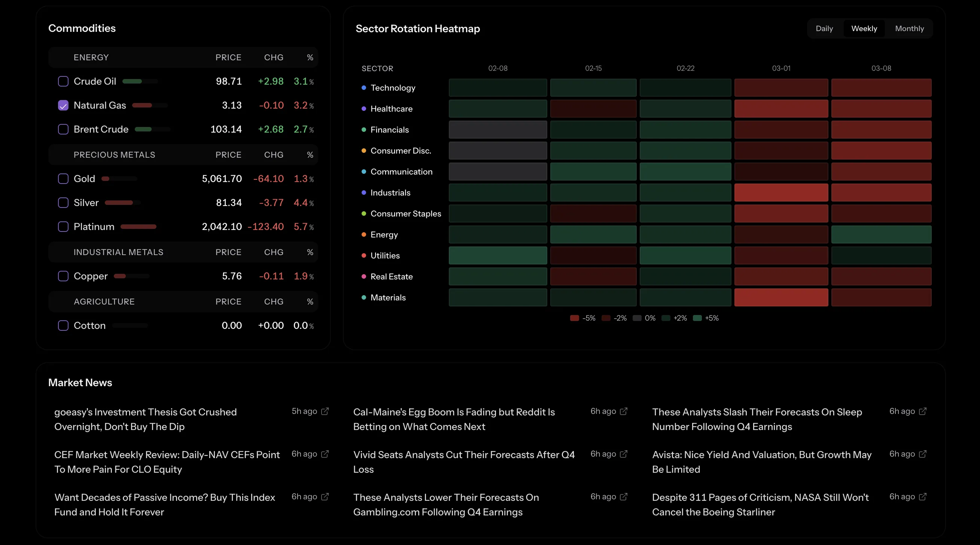Open external link for Cal-Maine's Egg Boom article
This screenshot has height=545, width=980.
coord(624,411)
